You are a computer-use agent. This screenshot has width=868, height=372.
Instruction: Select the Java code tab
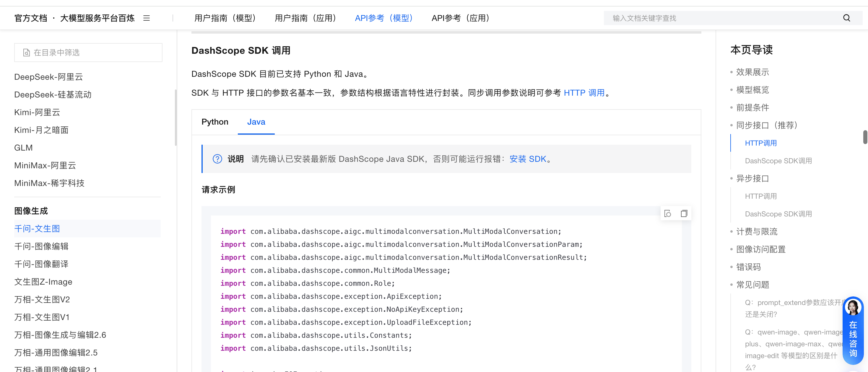[x=256, y=122]
